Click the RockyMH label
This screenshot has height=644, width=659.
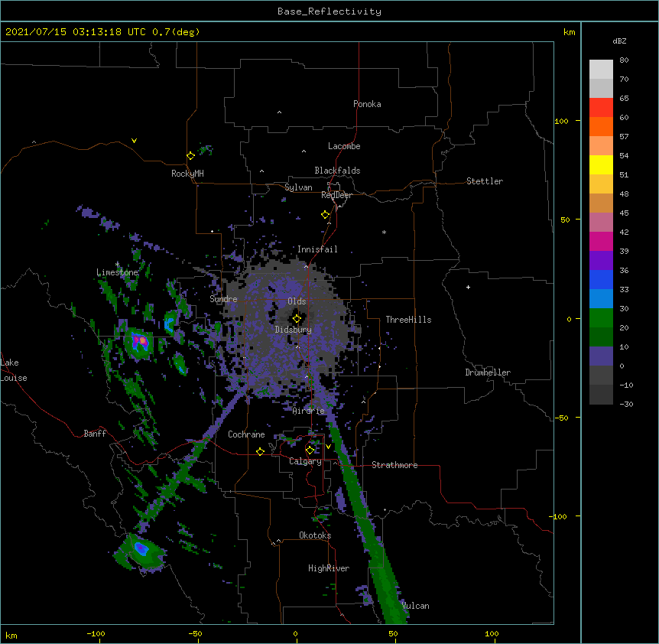[187, 174]
